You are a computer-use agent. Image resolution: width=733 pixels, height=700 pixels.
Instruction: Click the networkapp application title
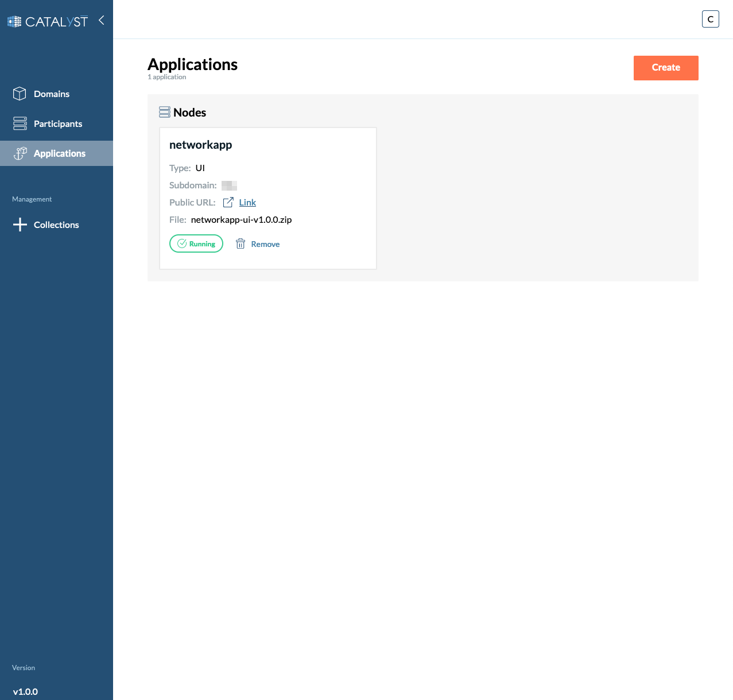click(x=200, y=145)
